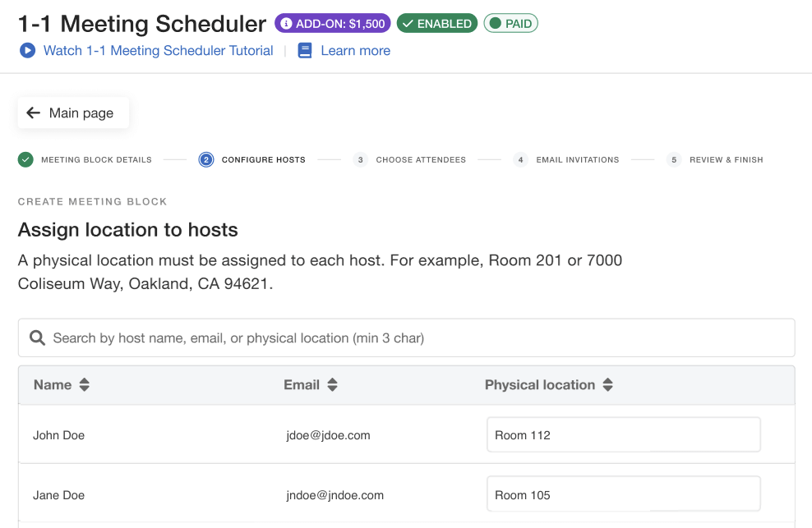Sort hosts by the Email column
This screenshot has width=812, height=528.
click(x=331, y=384)
